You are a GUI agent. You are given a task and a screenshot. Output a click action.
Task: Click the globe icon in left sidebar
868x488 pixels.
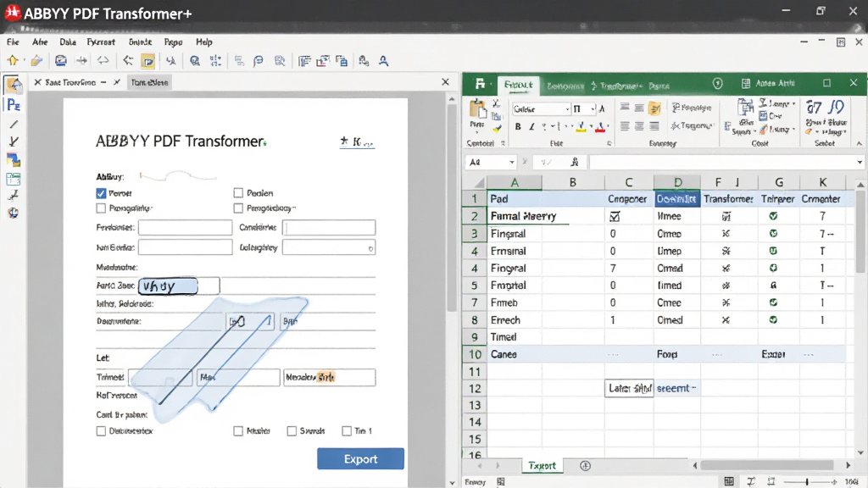pyautogui.click(x=14, y=213)
